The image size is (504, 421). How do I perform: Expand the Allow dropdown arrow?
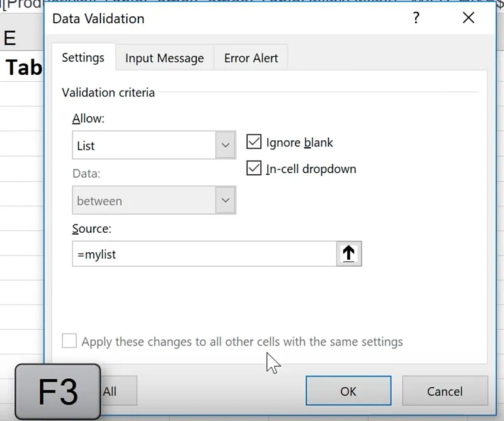click(226, 145)
